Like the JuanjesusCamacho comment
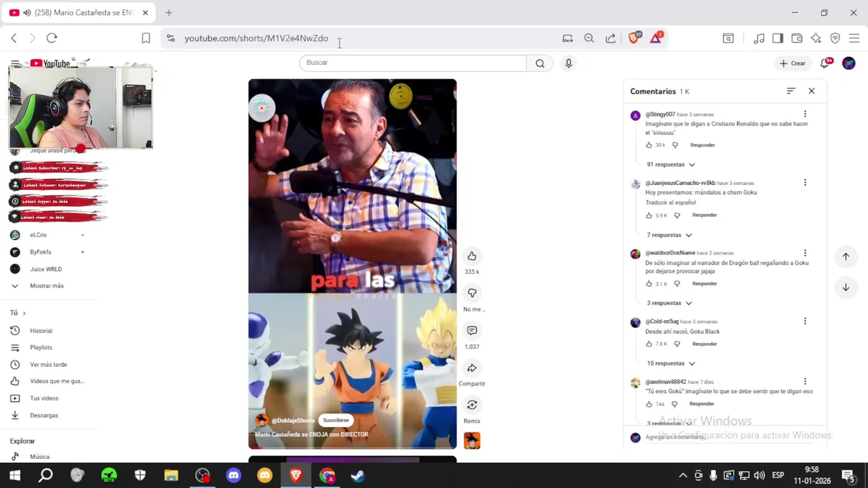The image size is (868, 488). pyautogui.click(x=649, y=216)
